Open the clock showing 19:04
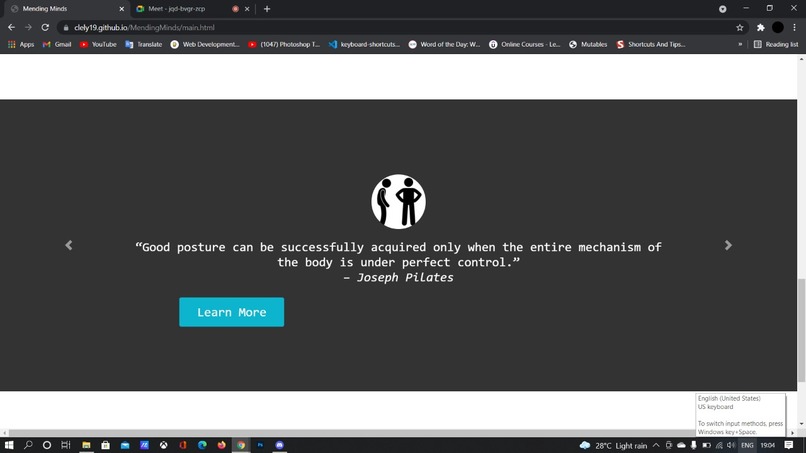 768,445
